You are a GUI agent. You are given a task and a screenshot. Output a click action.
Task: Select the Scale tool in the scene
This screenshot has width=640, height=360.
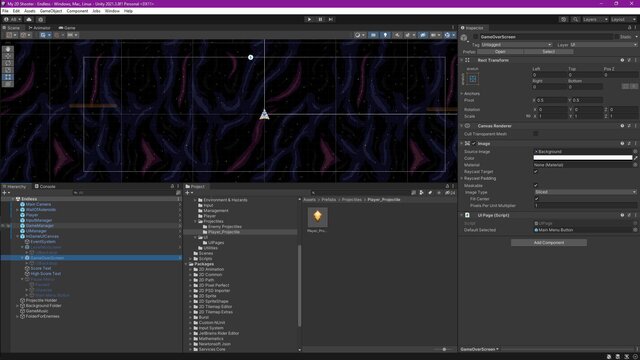(8, 70)
